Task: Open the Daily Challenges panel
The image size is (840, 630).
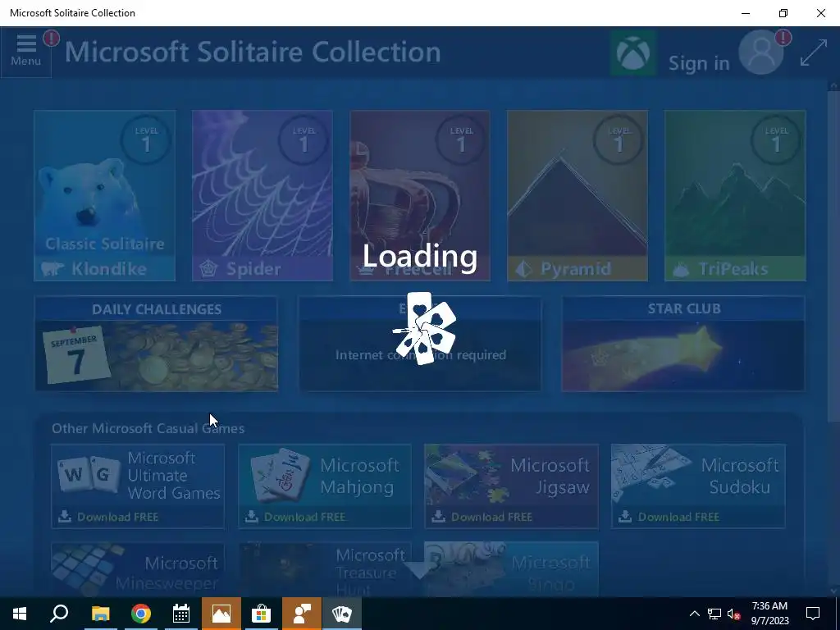Action: [157, 344]
